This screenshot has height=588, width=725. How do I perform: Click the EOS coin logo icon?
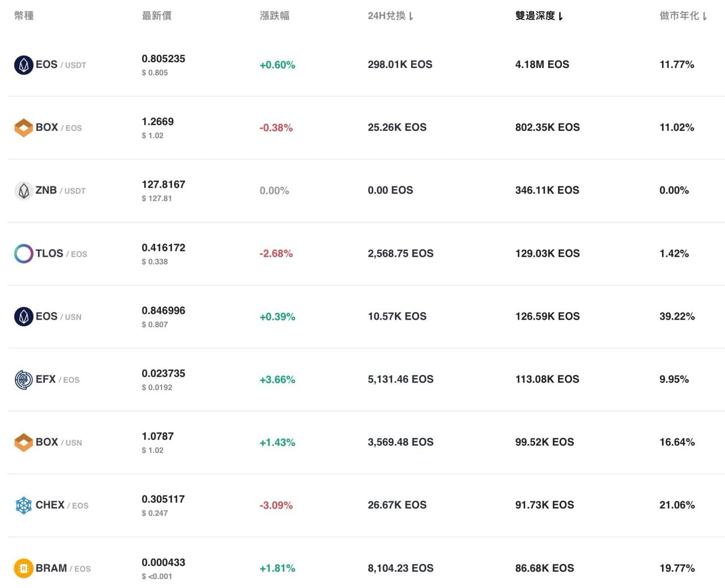click(x=24, y=65)
